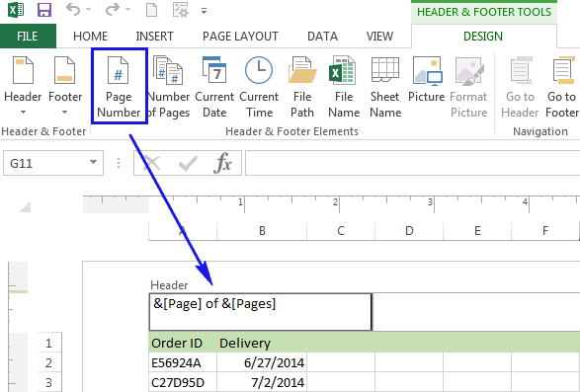The image size is (580, 392).
Task: Open the Undo history dropdown arrow
Action: (x=89, y=10)
